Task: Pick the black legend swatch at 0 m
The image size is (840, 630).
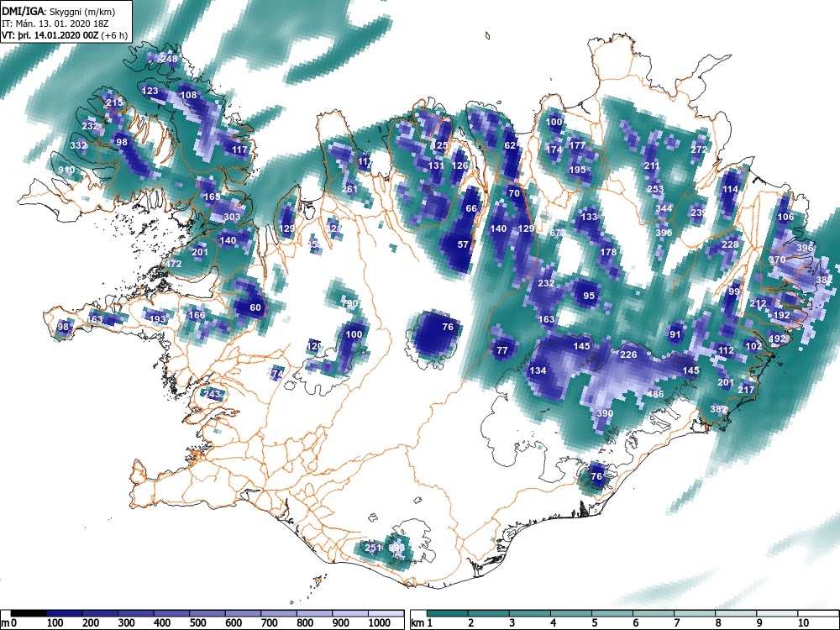Action: [29, 613]
